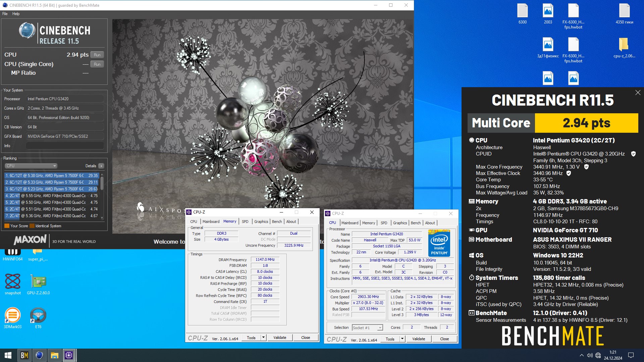Click the CPUID verified shield icon

pos(633,154)
